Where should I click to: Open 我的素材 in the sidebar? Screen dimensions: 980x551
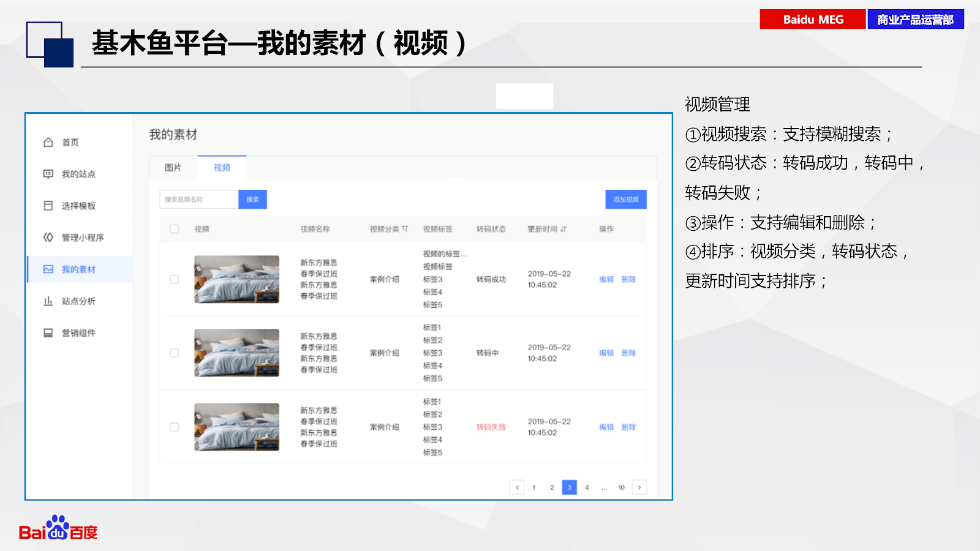point(80,269)
